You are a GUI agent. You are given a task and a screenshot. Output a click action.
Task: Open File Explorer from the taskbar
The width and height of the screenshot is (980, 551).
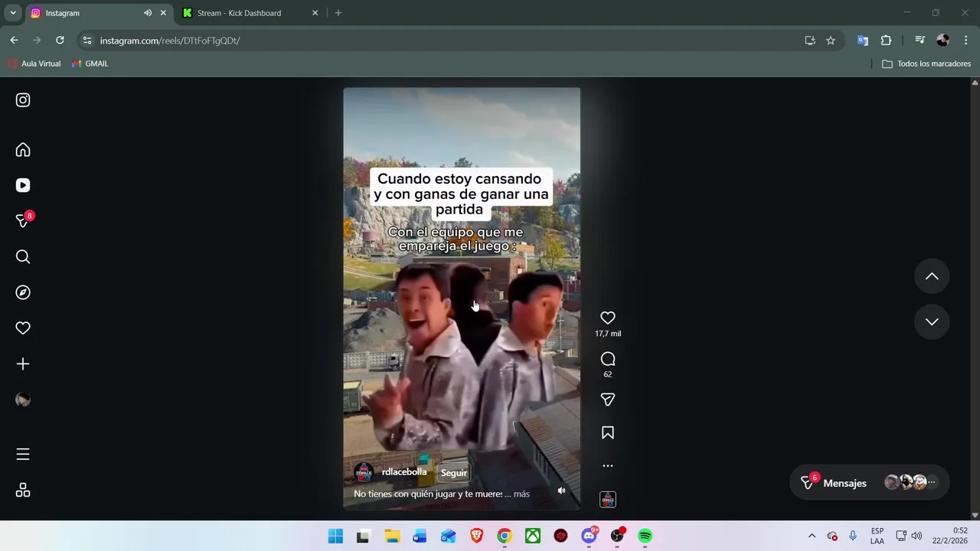tap(392, 536)
